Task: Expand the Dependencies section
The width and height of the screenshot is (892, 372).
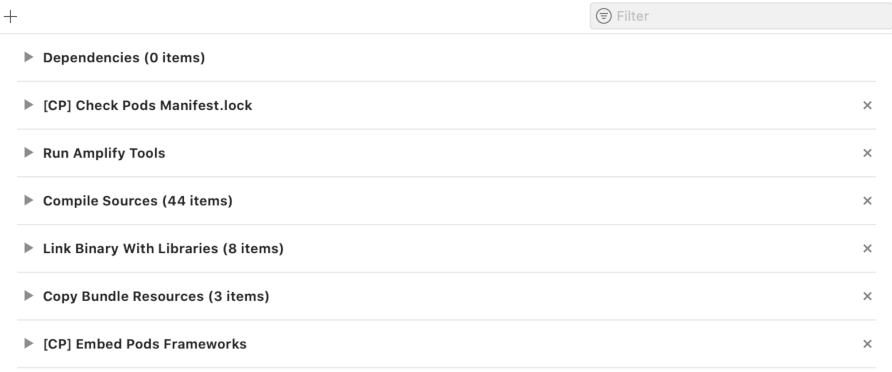Action: tap(28, 57)
